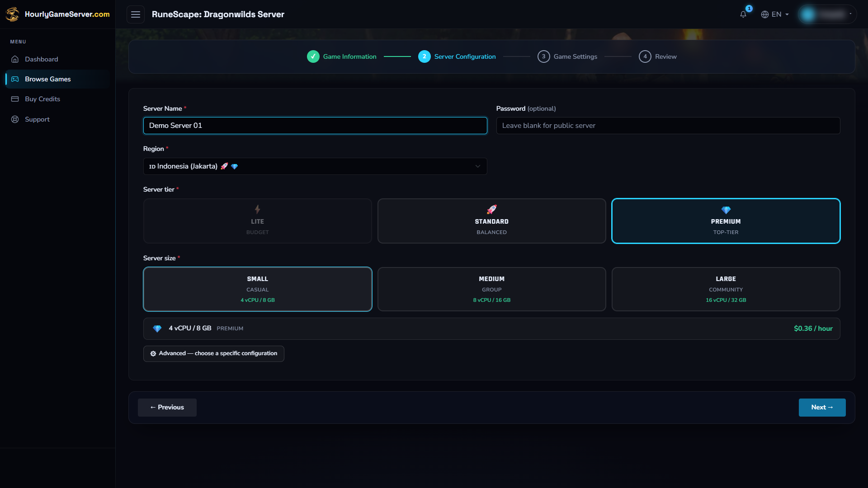
Task: Open Dashboard from the sidebar
Action: tap(57, 59)
